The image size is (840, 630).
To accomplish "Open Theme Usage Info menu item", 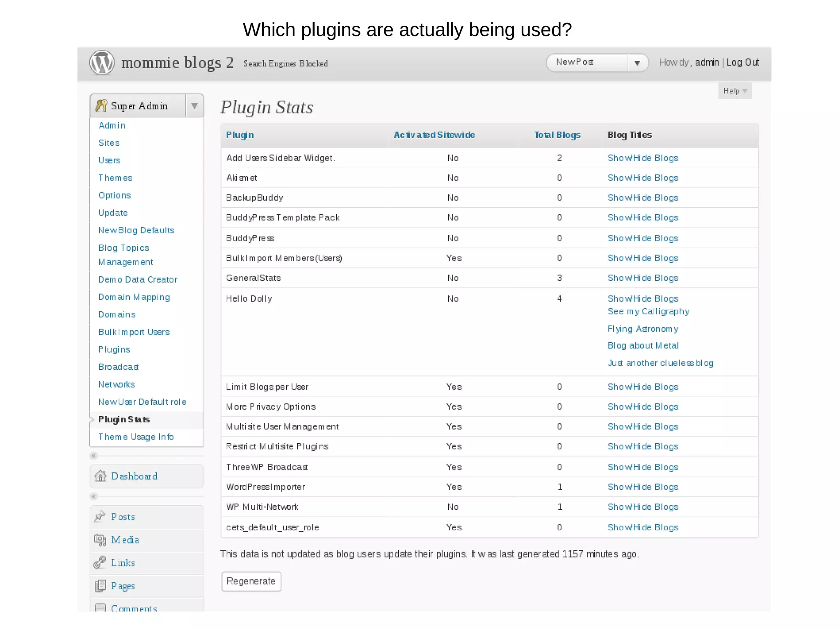I will coord(136,437).
